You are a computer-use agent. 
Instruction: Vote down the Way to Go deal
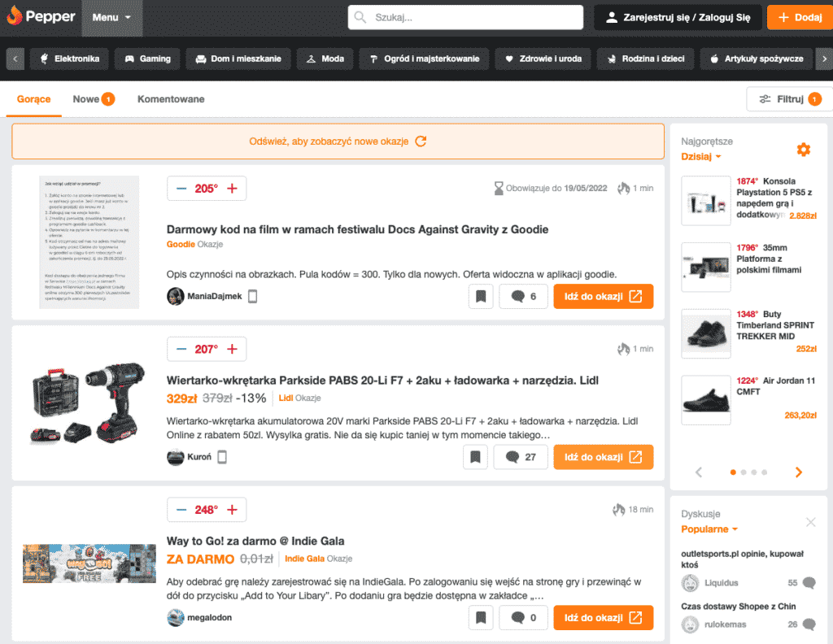181,510
